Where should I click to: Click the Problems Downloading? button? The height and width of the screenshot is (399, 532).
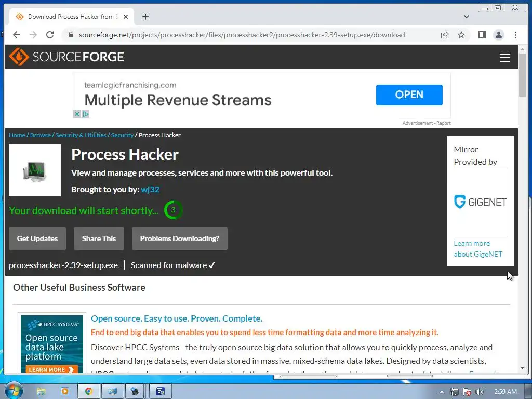coord(179,238)
